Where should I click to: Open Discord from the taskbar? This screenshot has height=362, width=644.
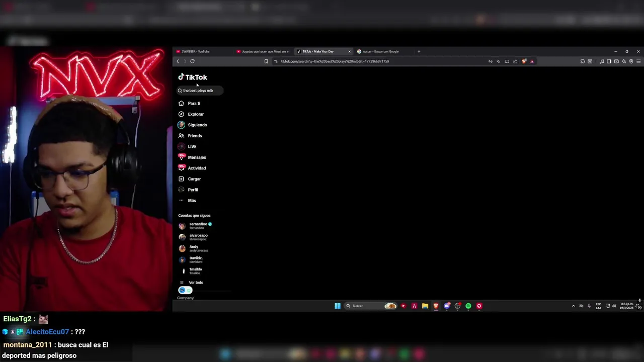pos(447,306)
